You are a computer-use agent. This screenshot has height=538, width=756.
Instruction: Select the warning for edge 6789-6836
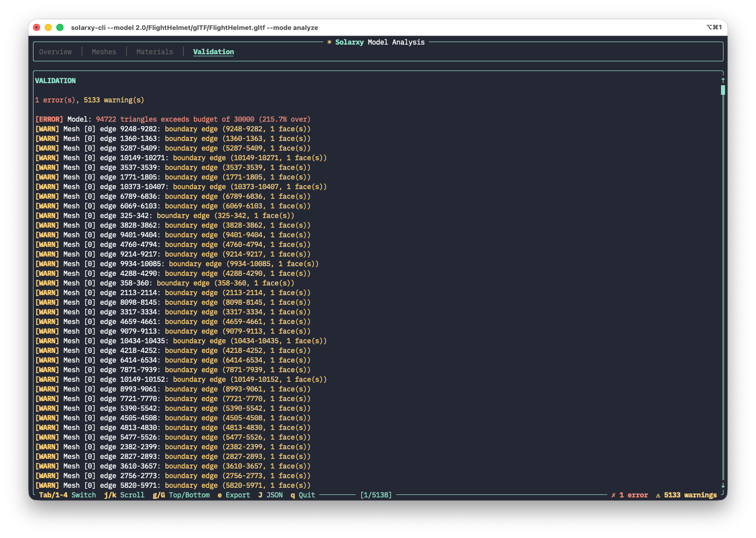coord(173,196)
